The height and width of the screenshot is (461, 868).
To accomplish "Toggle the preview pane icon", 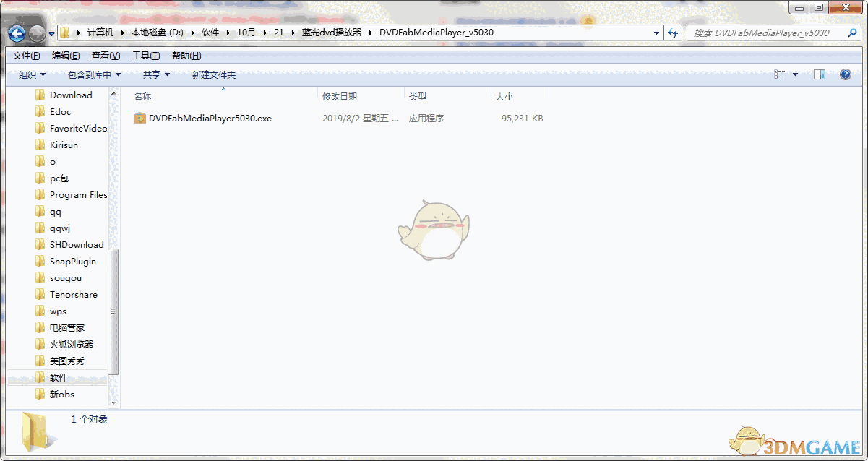I will [820, 74].
